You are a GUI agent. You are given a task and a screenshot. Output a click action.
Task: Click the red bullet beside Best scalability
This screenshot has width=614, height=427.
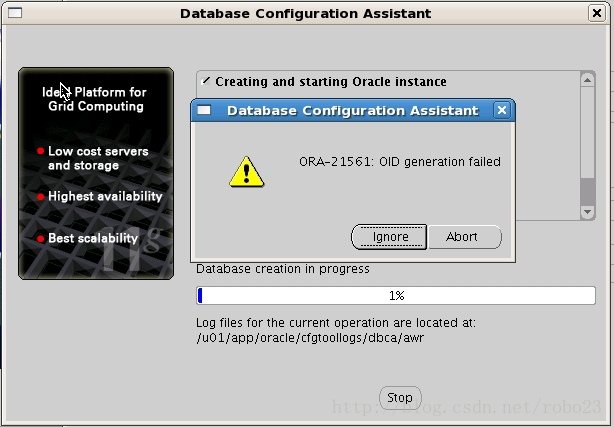40,239
